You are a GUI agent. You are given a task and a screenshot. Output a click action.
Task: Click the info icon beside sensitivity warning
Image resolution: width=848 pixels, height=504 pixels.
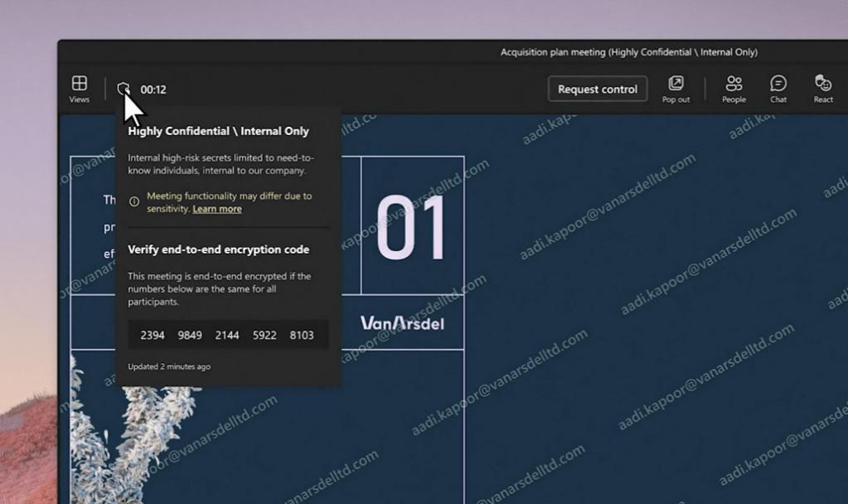(134, 201)
